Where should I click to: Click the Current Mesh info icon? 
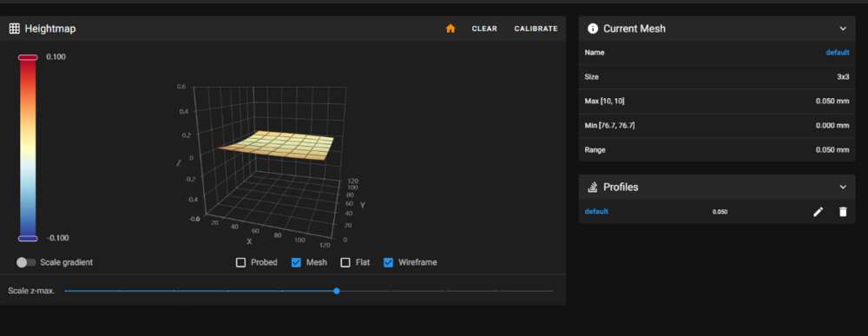tap(593, 29)
